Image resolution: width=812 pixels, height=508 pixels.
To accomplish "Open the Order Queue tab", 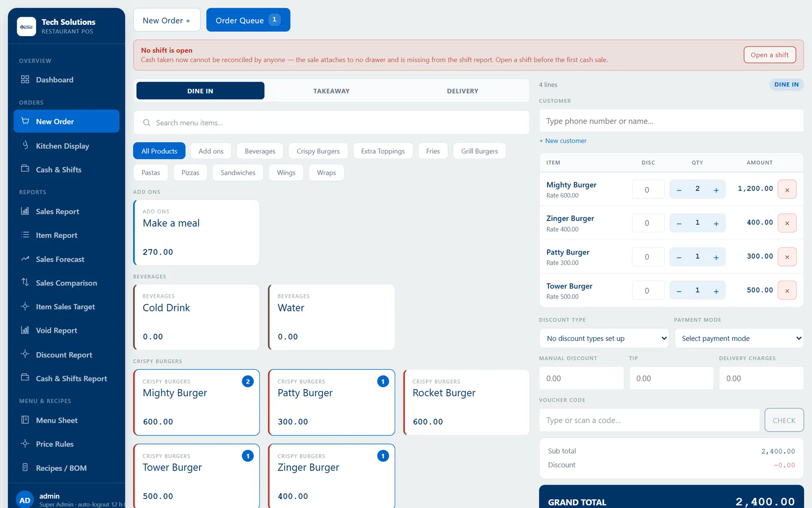I will click(x=248, y=20).
